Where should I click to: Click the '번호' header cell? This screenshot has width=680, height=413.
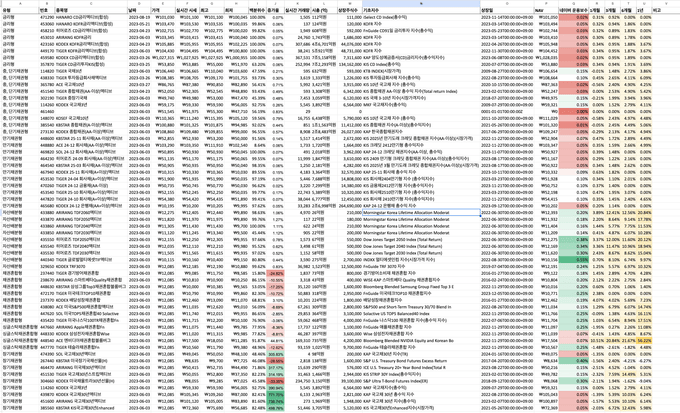pyautogui.click(x=47, y=10)
